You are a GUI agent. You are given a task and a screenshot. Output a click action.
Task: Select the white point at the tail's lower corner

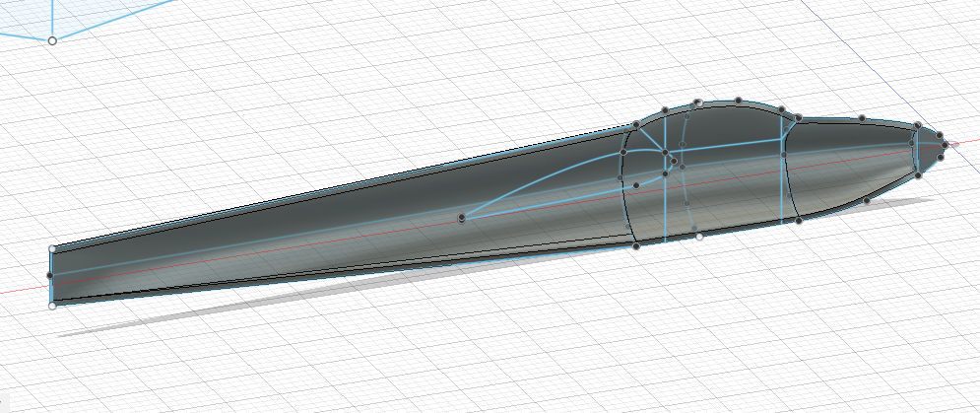[x=52, y=306]
